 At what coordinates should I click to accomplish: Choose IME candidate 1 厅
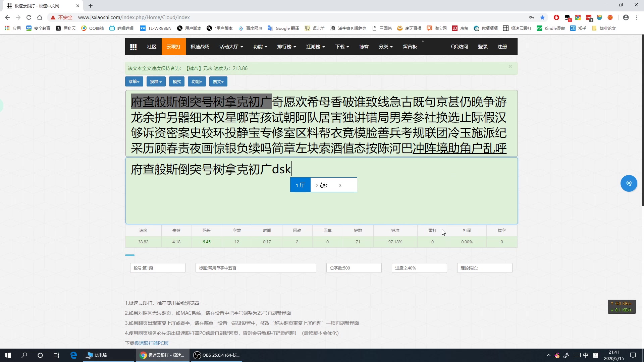click(300, 185)
